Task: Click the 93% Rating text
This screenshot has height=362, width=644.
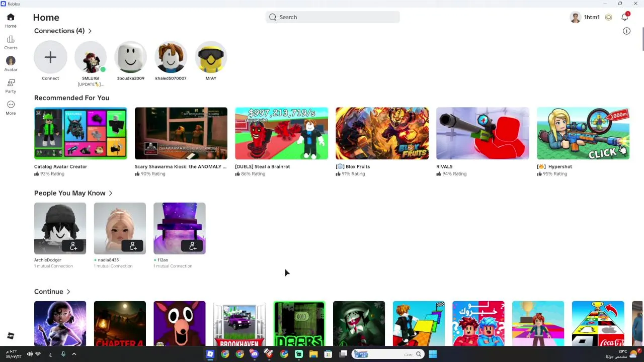Action: (52, 174)
